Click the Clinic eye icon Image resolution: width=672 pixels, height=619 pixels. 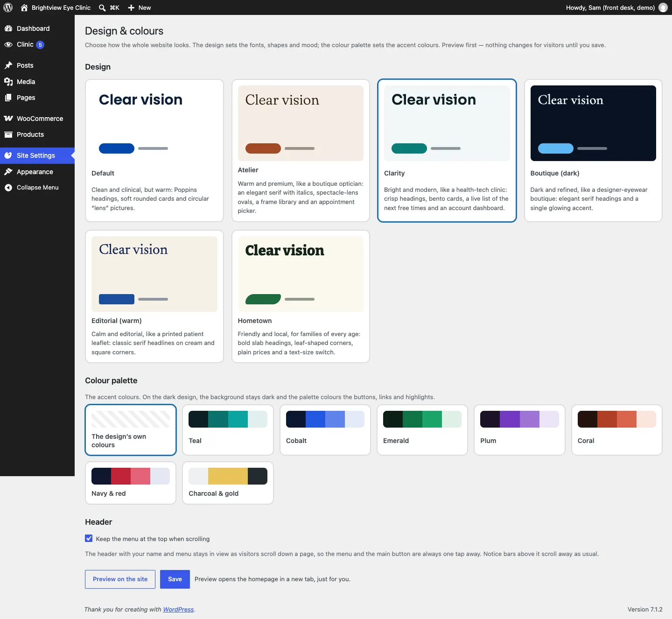pyautogui.click(x=8, y=45)
